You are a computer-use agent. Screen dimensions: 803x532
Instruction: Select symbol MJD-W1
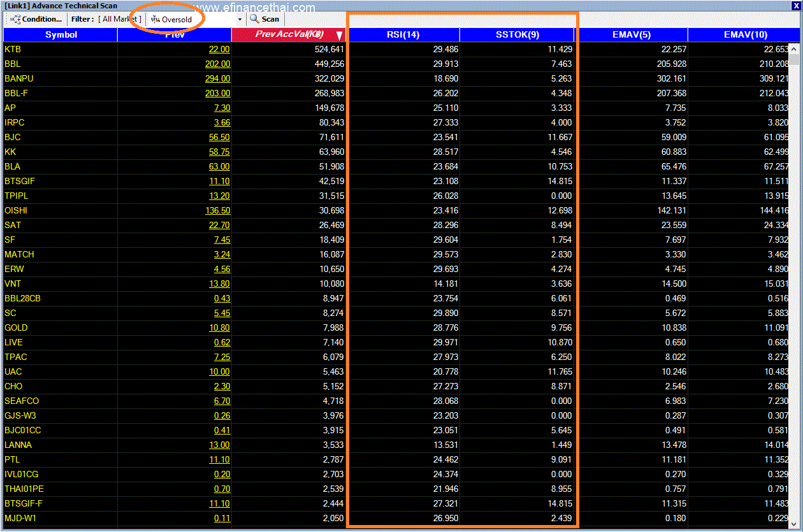coord(20,518)
